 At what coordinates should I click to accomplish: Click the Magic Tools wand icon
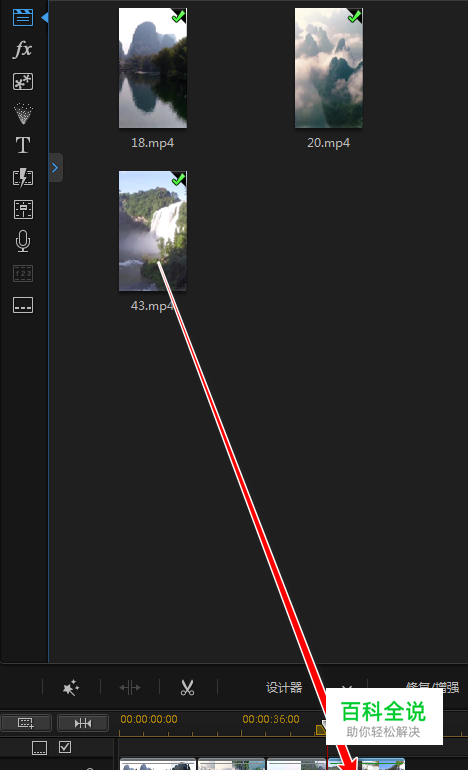[x=71, y=688]
